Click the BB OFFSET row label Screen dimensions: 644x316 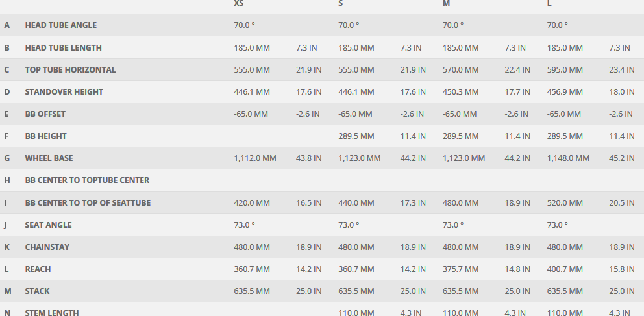coord(45,114)
